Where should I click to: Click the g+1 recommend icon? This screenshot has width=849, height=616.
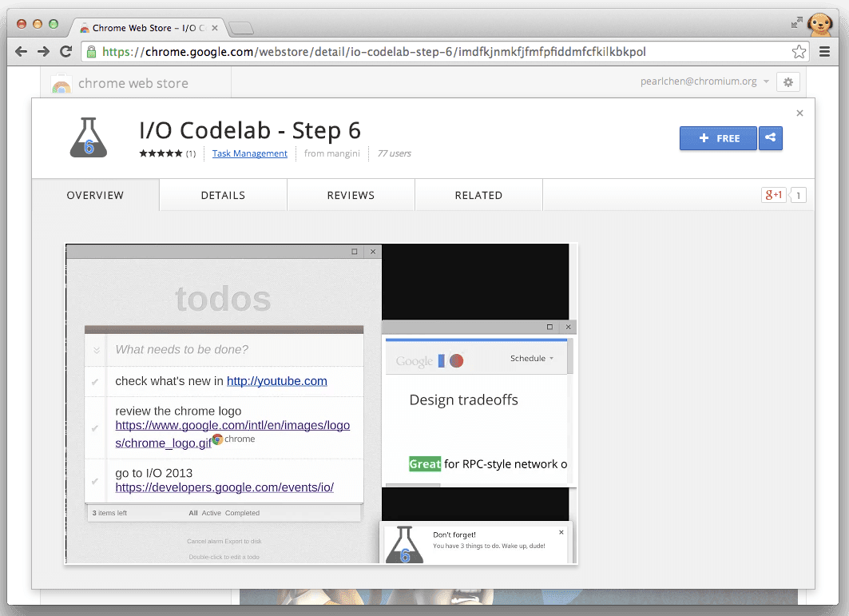[772, 194]
